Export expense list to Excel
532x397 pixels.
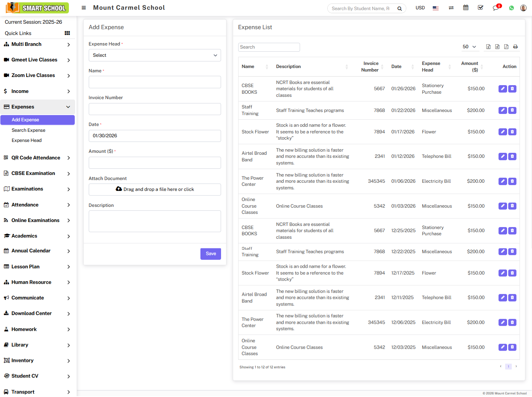(x=488, y=47)
